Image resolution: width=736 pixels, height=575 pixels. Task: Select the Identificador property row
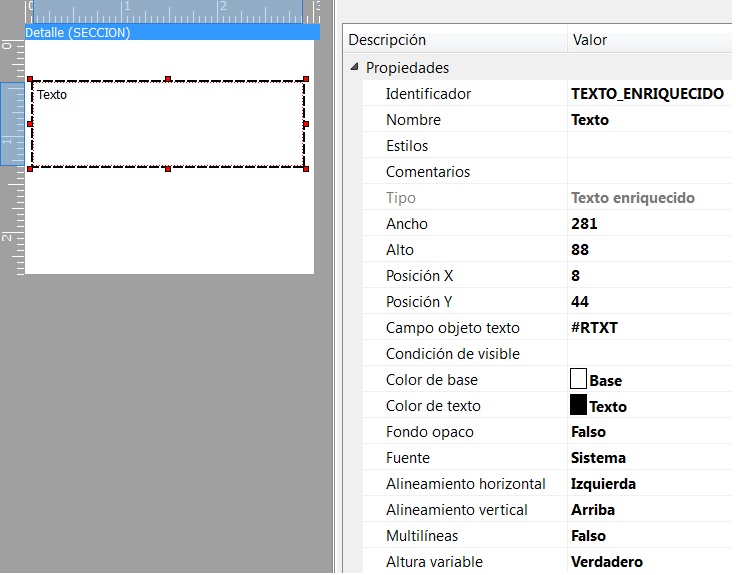[x=547, y=93]
